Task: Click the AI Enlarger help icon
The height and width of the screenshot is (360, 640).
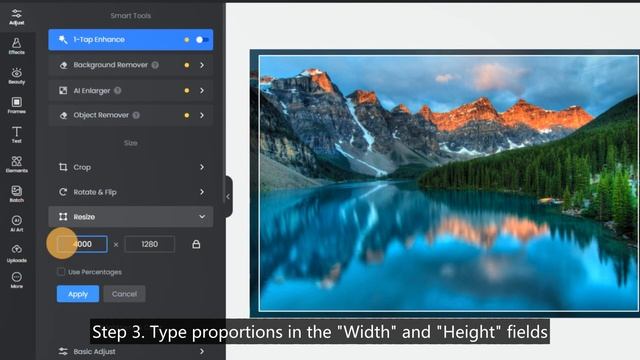Action: (x=118, y=91)
